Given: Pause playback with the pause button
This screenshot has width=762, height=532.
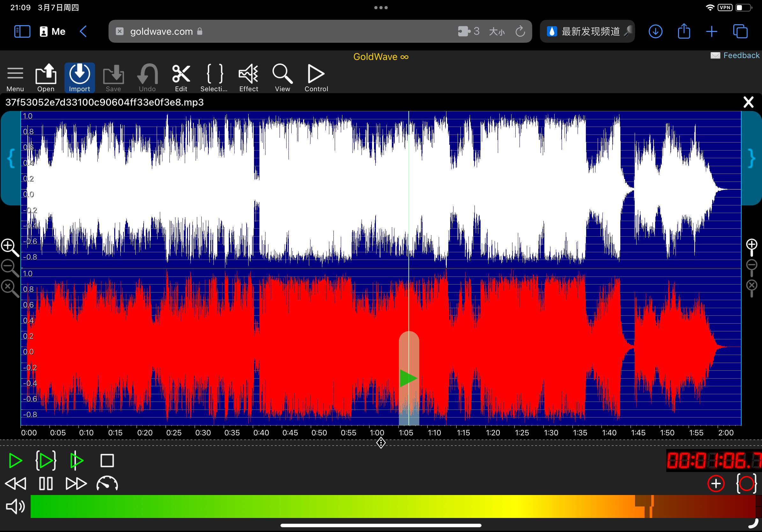Looking at the screenshot, I should [x=46, y=484].
